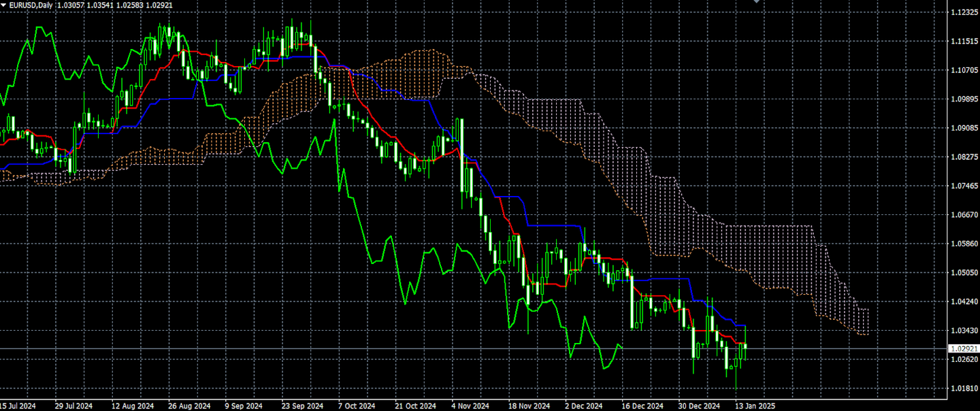Click the high price value 1.03541

click(99, 5)
